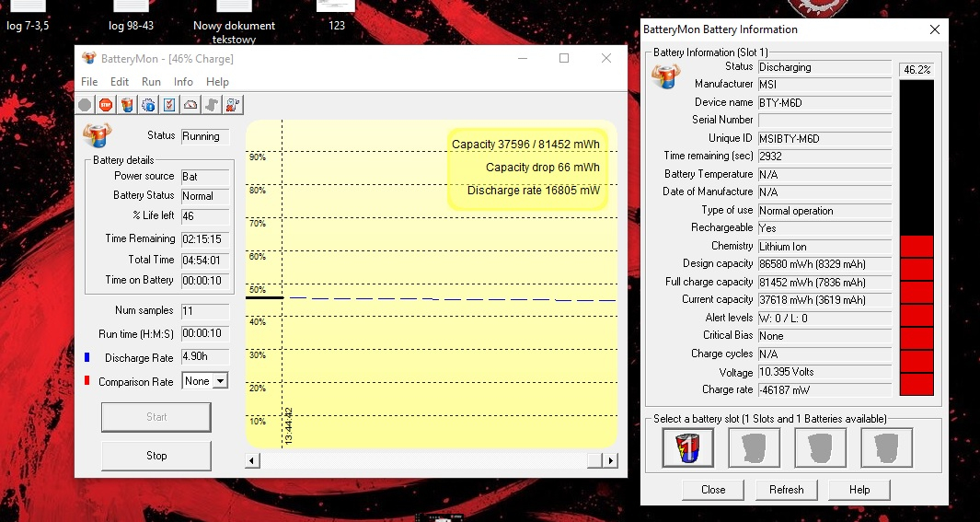Click Full charge capacity value 81452 mWh
The image size is (980, 522).
pyautogui.click(x=824, y=282)
